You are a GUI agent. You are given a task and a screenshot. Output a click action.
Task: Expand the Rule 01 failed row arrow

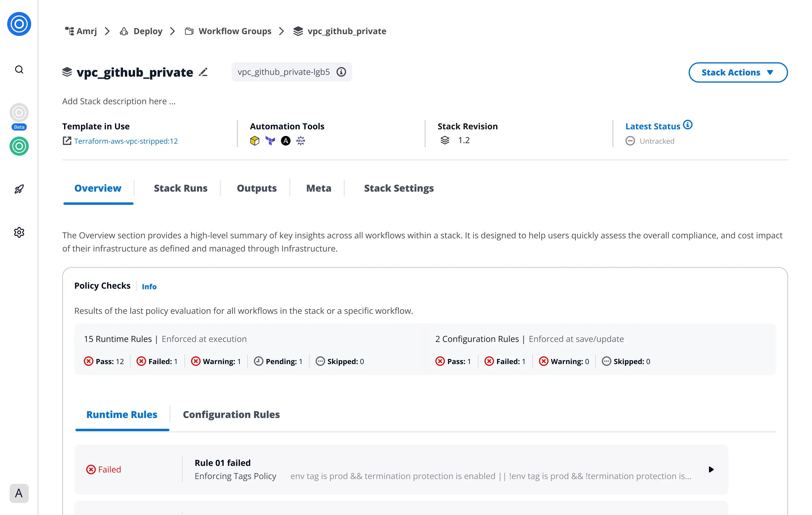[711, 469]
